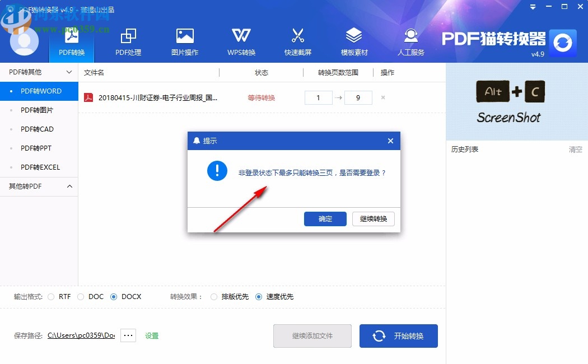Select the RTF output format
588x364 pixels.
point(51,297)
